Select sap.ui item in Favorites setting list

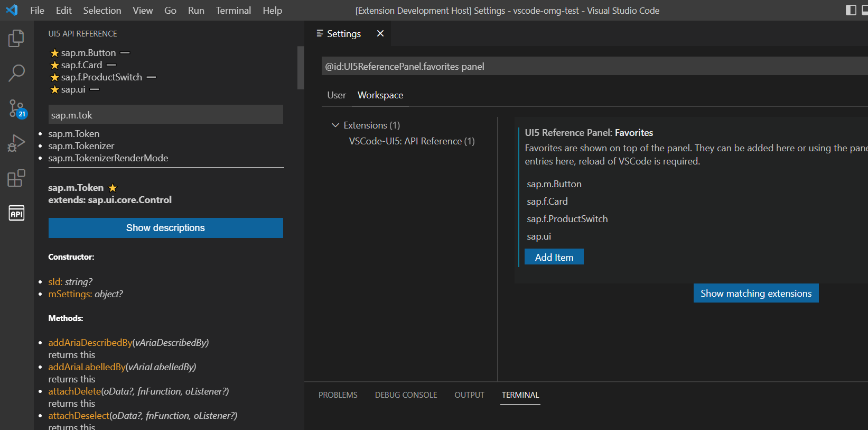point(539,236)
